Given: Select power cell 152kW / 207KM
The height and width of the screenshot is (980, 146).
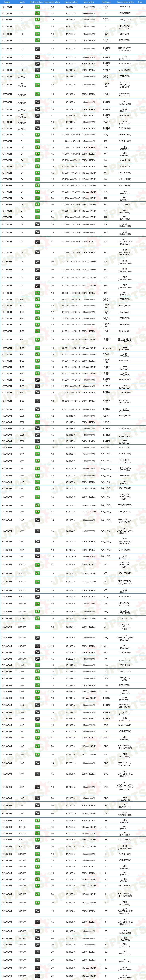Looking at the screenshot, I should (88, 355).
